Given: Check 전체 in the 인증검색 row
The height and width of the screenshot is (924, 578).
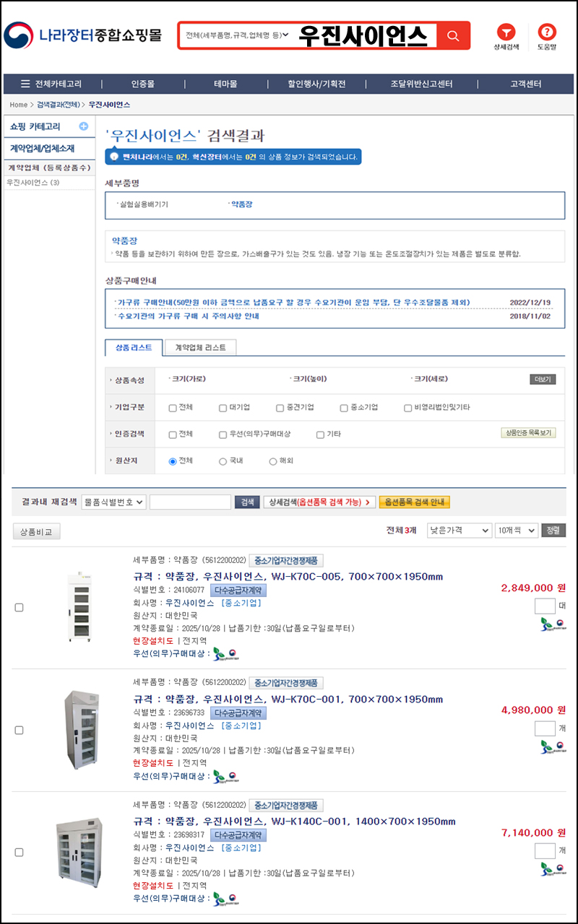Looking at the screenshot, I should 173,435.
